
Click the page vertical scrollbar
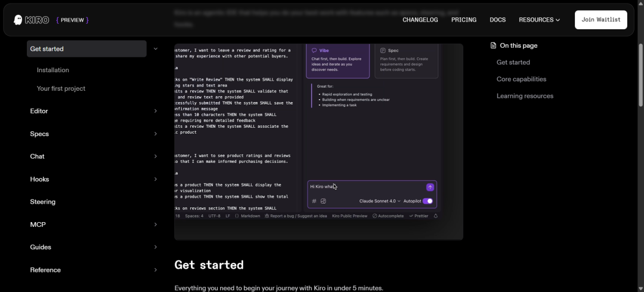pyautogui.click(x=640, y=74)
